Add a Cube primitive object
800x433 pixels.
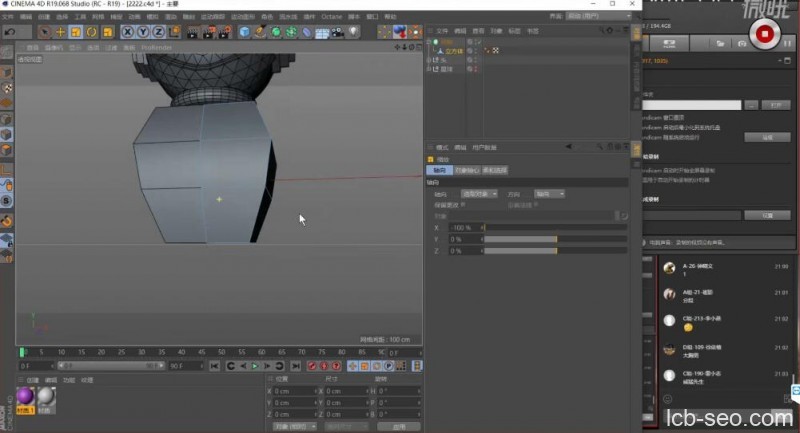pyautogui.click(x=244, y=32)
